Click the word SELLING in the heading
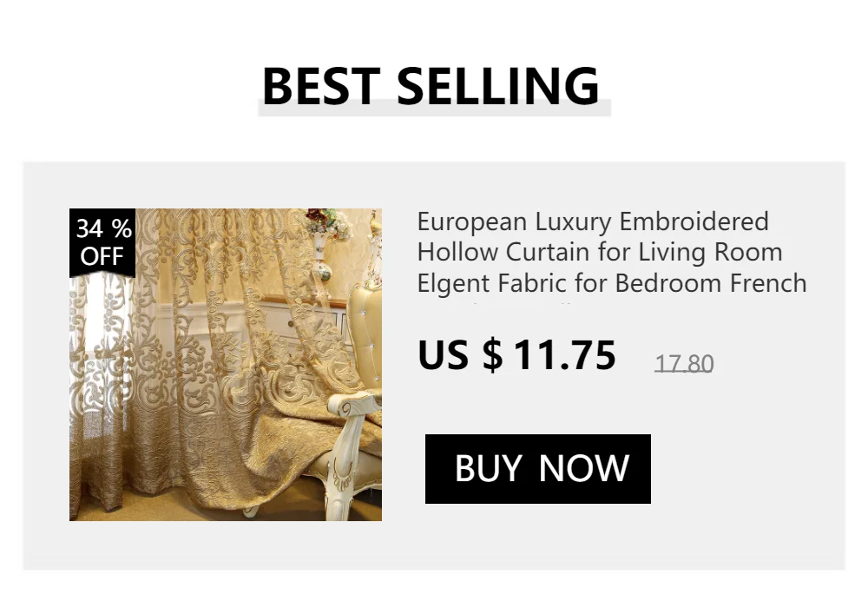868x608 pixels. click(498, 86)
